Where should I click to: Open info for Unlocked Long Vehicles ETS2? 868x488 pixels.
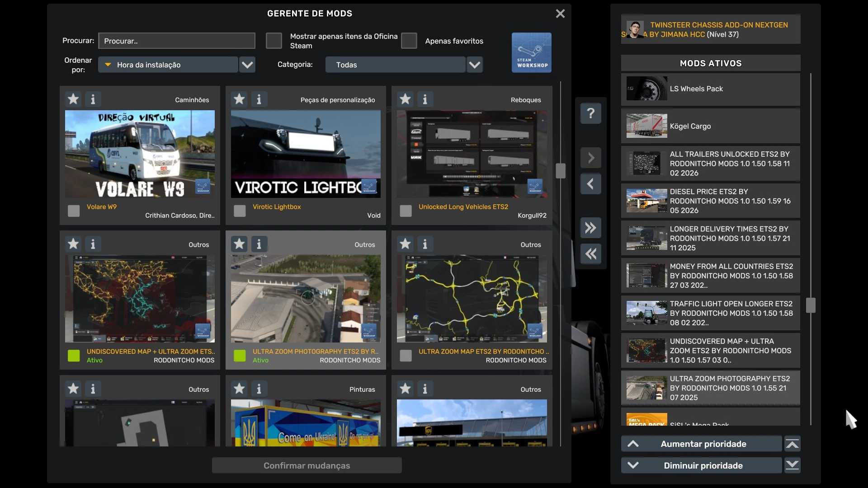point(425,99)
